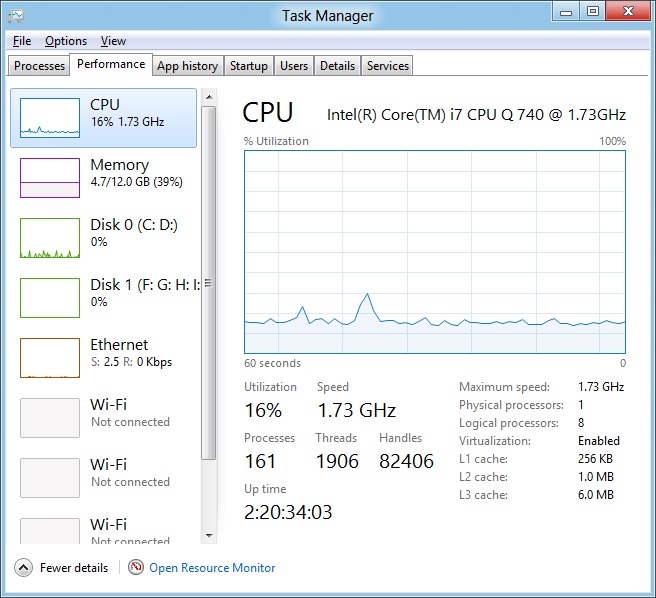Open the File menu
This screenshot has width=656, height=598.
(22, 41)
